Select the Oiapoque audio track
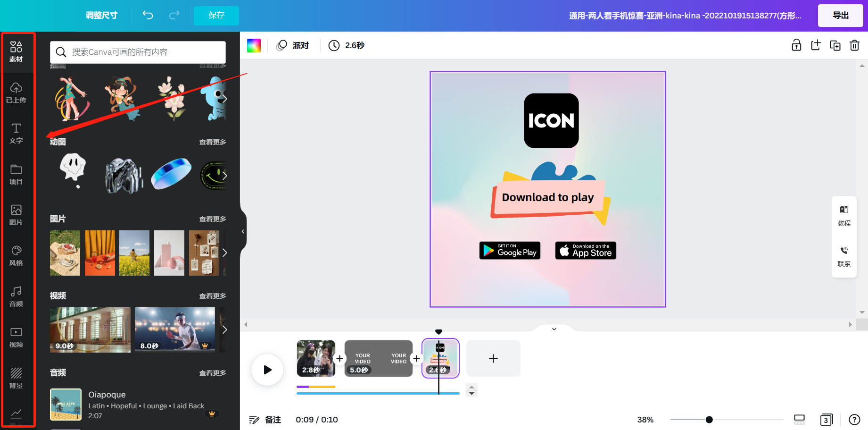Screen dimensions: 868x430 point(138,405)
